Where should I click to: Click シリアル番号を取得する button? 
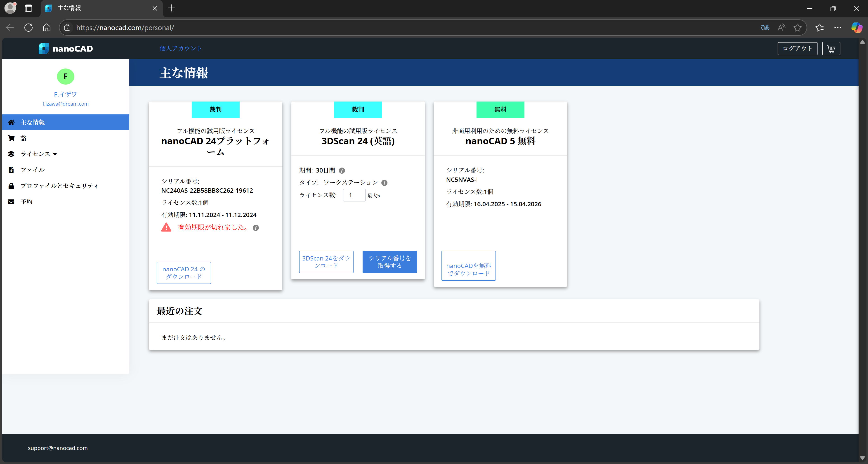pos(389,262)
